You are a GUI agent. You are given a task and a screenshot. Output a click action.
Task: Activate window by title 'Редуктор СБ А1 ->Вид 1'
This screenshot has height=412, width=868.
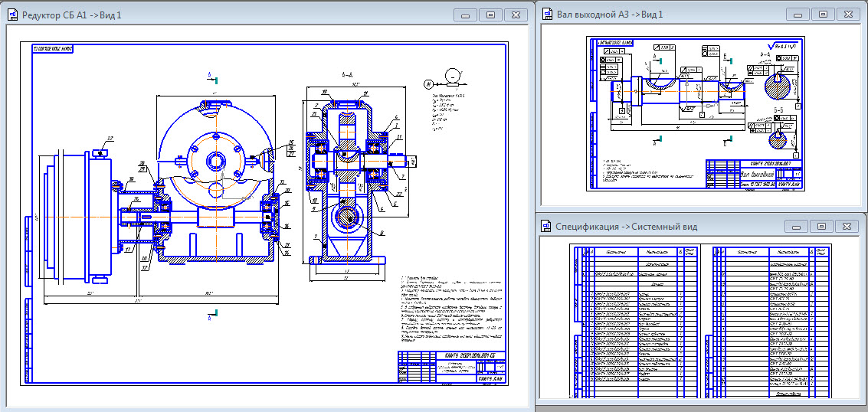[x=71, y=15]
